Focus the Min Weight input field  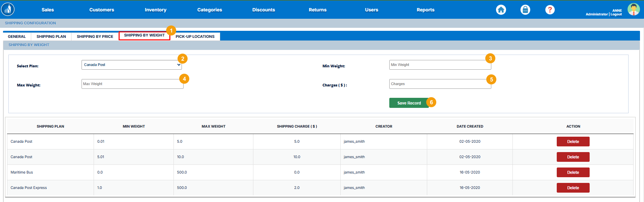[440, 65]
